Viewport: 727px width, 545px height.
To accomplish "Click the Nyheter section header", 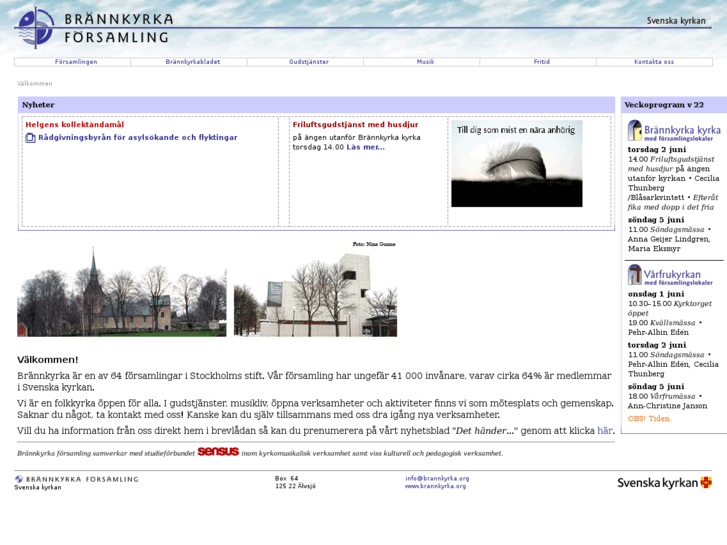I will tap(38, 105).
